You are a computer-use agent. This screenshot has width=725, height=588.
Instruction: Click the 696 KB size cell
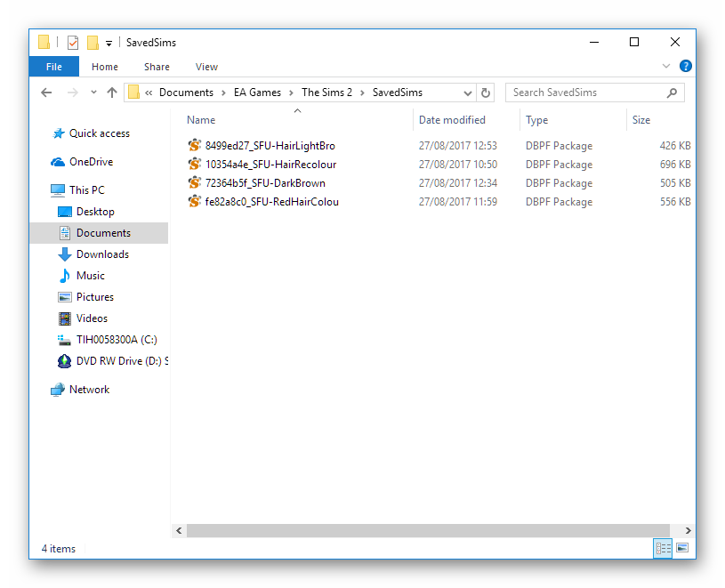tap(675, 165)
